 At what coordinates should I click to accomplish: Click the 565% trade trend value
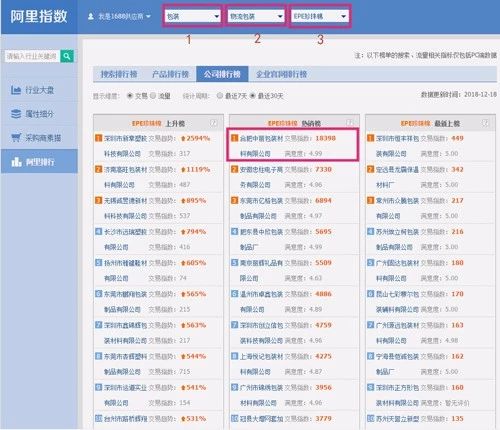[194, 294]
